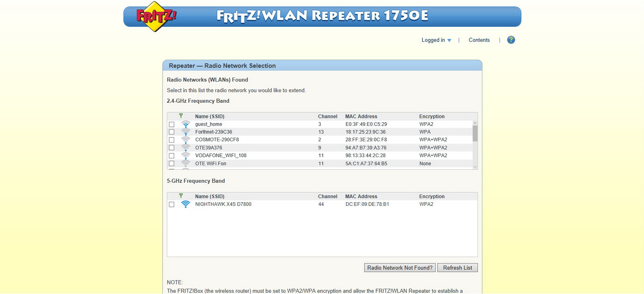
Task: Click Name (SSID) header in 5-GHz table
Action: pos(210,197)
